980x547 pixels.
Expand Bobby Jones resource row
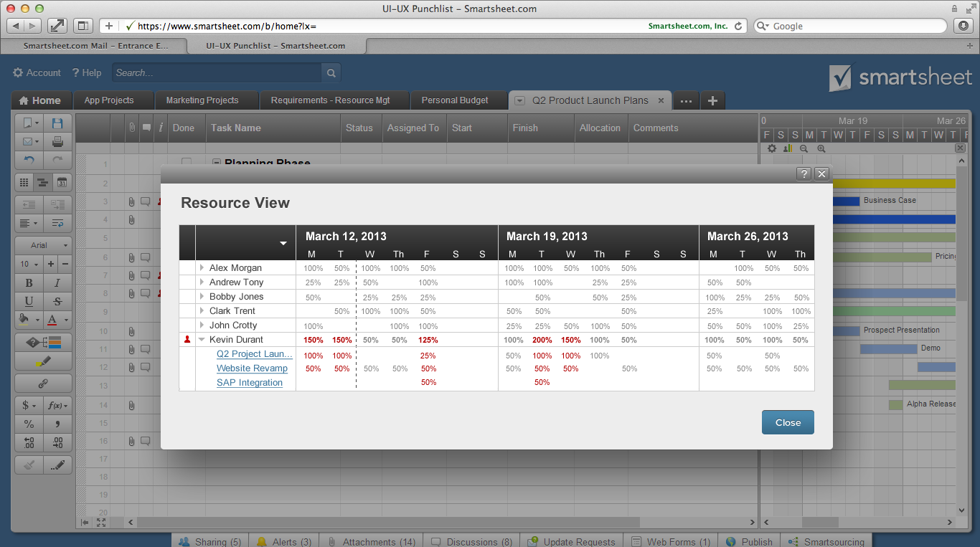(202, 296)
